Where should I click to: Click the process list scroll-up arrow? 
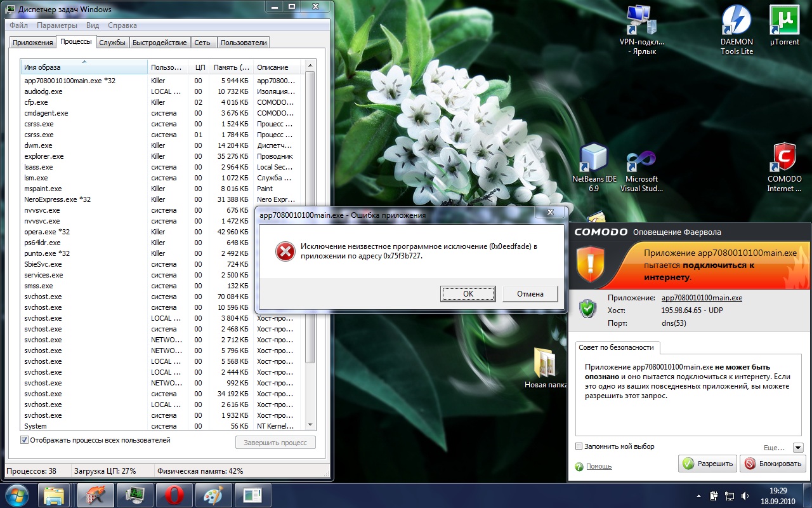[310, 67]
